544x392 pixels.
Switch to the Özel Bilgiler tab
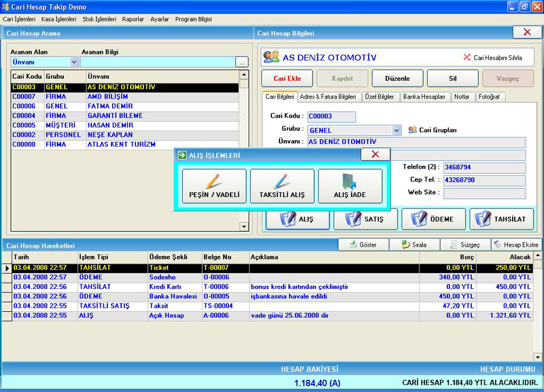coord(379,96)
